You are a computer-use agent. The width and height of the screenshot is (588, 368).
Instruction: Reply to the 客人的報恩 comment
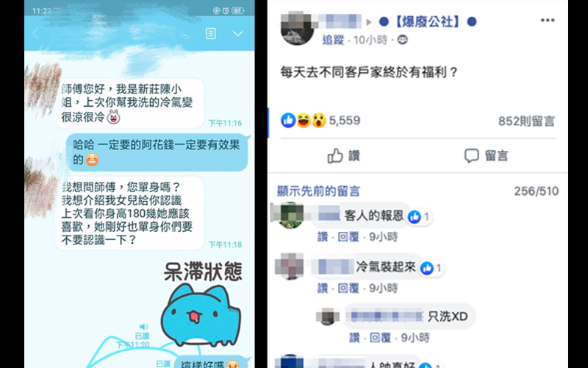point(348,236)
